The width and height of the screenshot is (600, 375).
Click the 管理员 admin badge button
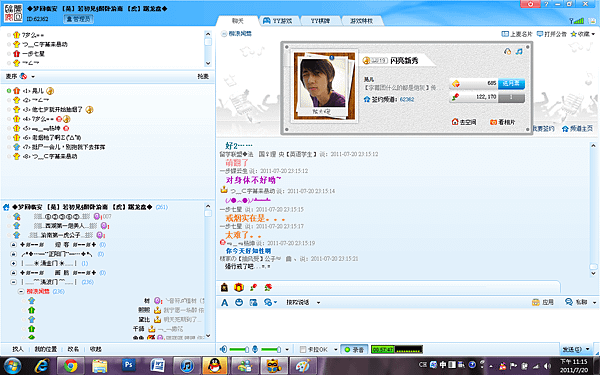(x=78, y=19)
